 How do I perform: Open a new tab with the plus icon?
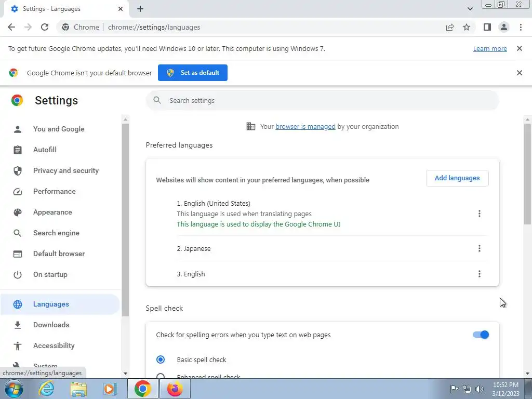(140, 9)
